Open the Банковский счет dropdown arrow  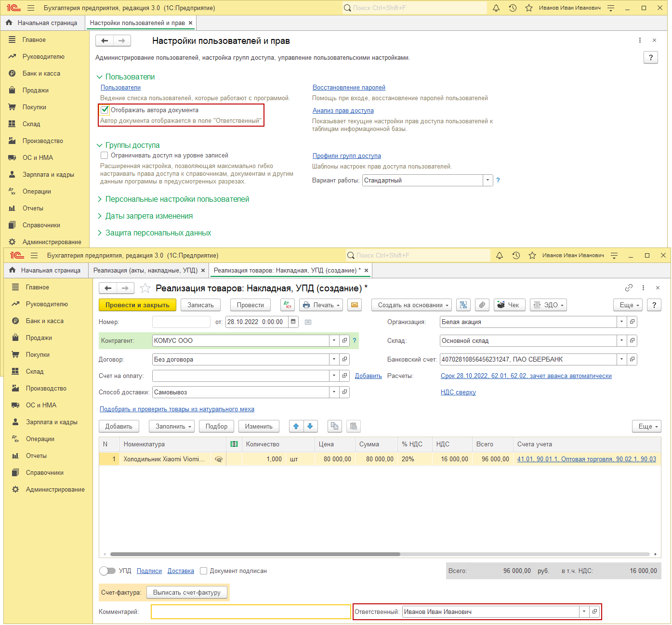tap(622, 359)
